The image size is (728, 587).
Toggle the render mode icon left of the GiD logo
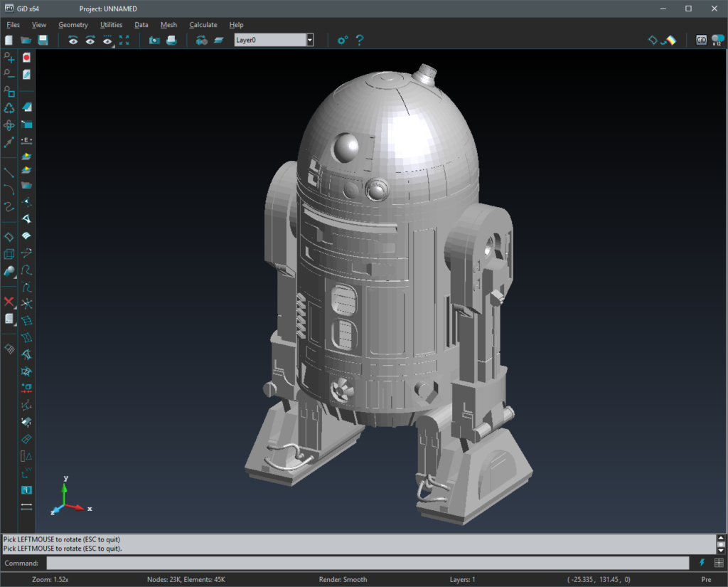pos(662,41)
